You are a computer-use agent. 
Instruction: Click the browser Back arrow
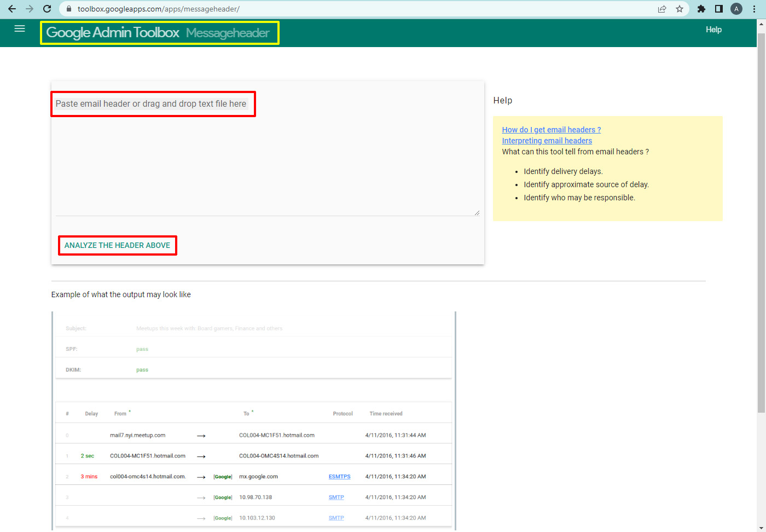(x=12, y=9)
